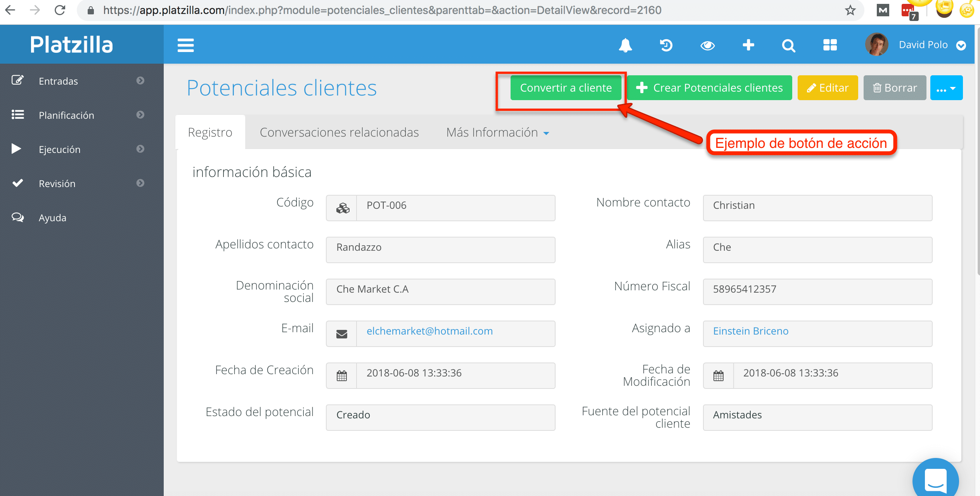The width and height of the screenshot is (980, 496).
Task: Switch to Conversaciones relacionadas tab
Action: pos(339,133)
